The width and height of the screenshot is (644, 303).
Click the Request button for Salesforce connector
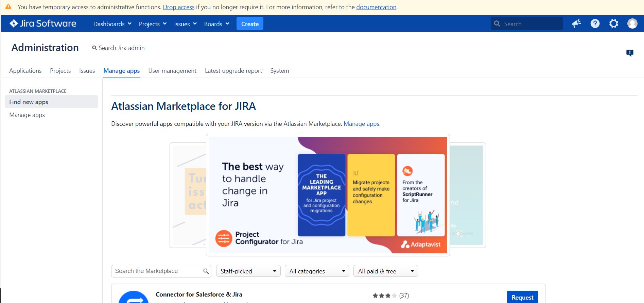pyautogui.click(x=522, y=297)
